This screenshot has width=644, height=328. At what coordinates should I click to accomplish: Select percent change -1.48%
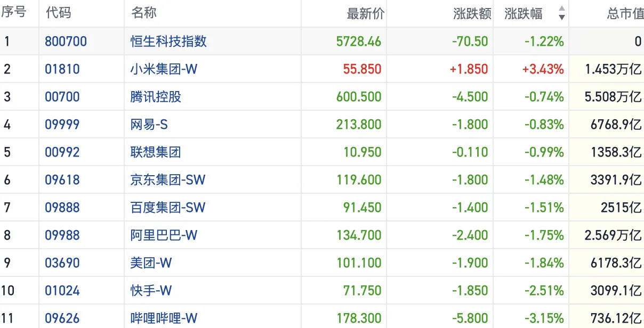(x=545, y=180)
